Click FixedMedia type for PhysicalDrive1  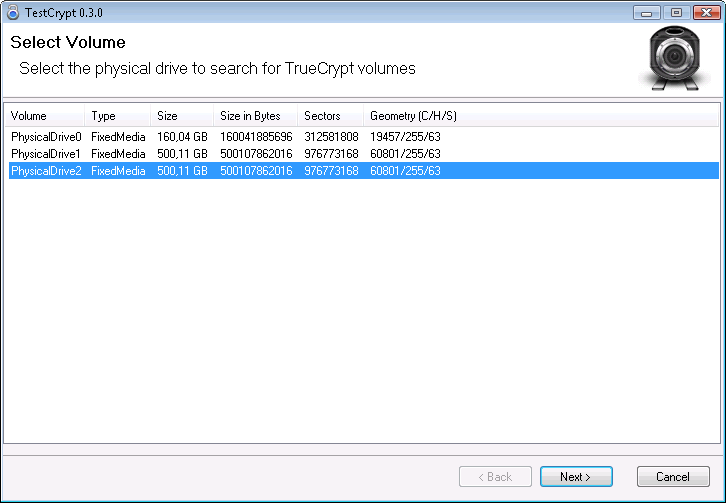(x=118, y=154)
